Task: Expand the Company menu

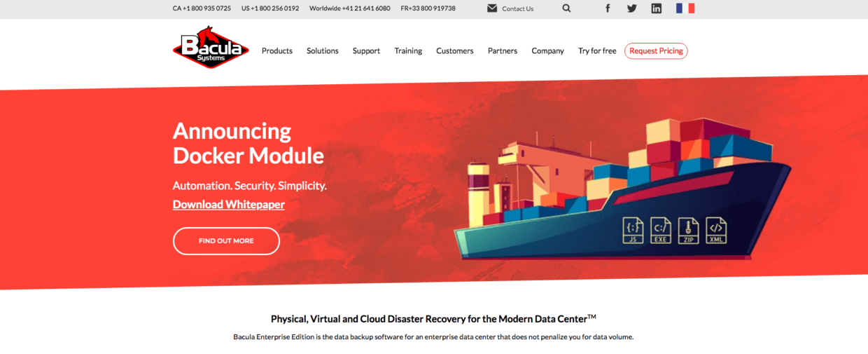Action: 547,51
